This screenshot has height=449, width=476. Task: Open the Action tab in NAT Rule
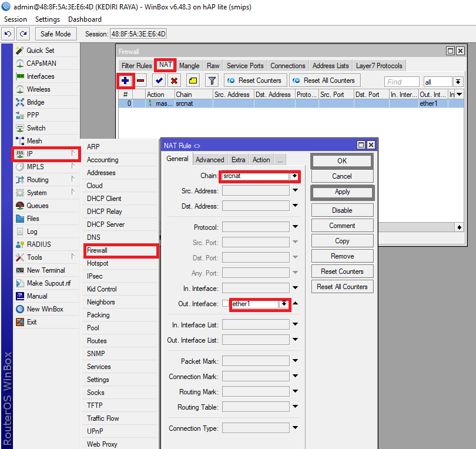pyautogui.click(x=262, y=160)
